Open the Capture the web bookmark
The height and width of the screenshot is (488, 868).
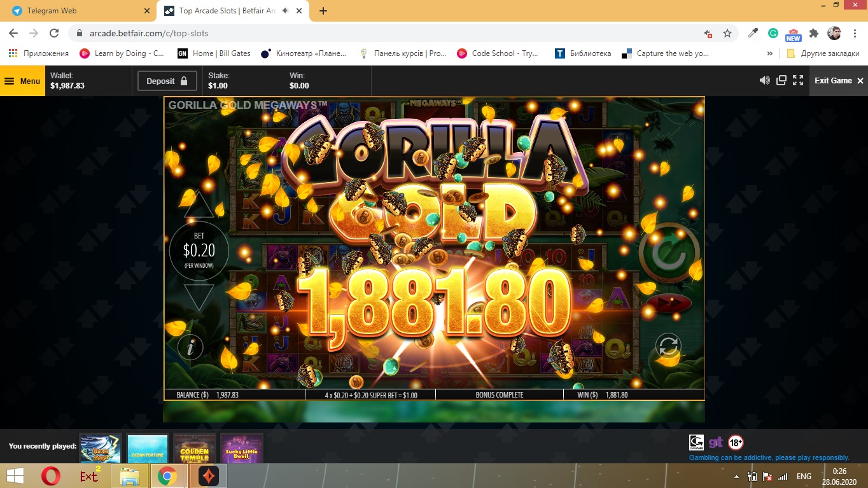point(666,53)
